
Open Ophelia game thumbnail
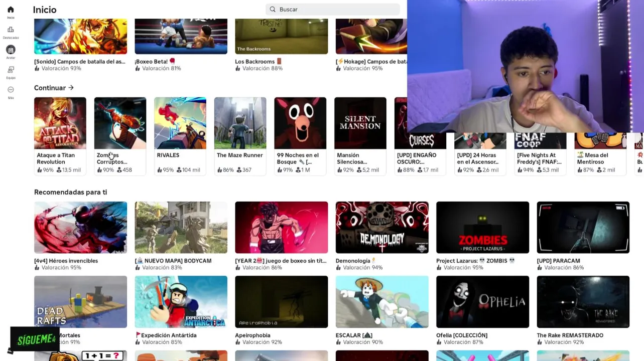(x=482, y=302)
